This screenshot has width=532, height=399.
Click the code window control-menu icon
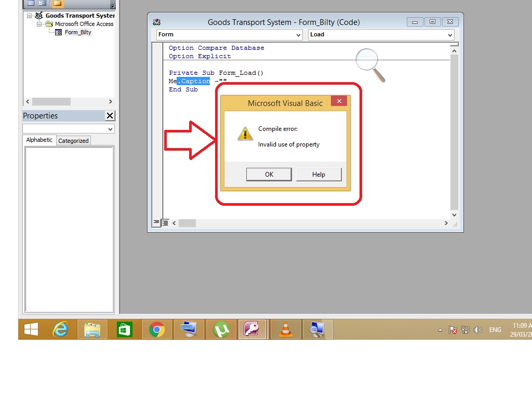click(x=156, y=22)
